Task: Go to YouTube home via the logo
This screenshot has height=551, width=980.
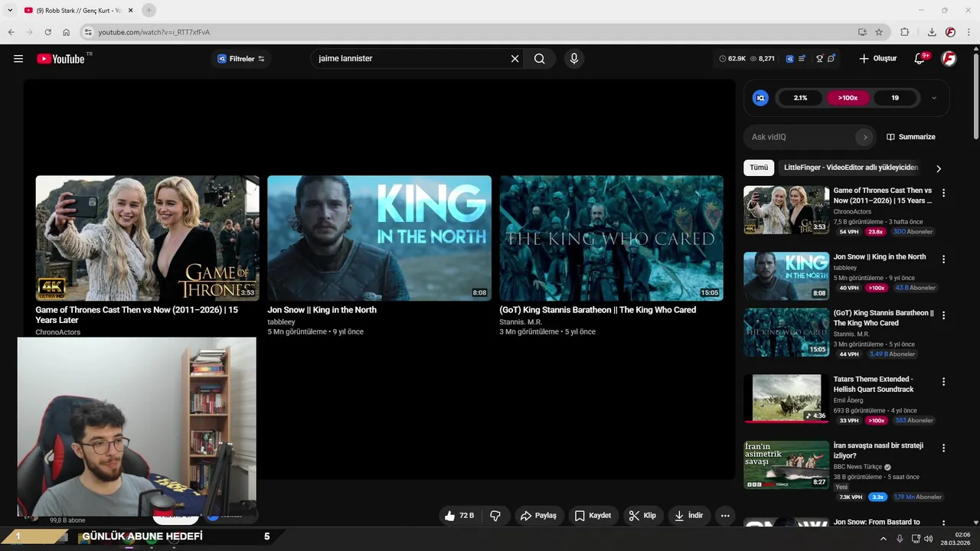Action: (60, 59)
